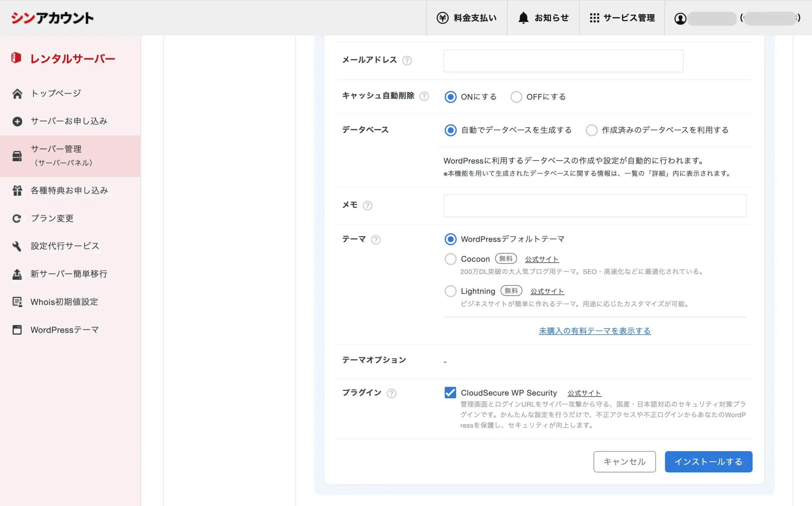Open notifications via the bell icon
Screen dimensions: 812x506
tap(523, 18)
